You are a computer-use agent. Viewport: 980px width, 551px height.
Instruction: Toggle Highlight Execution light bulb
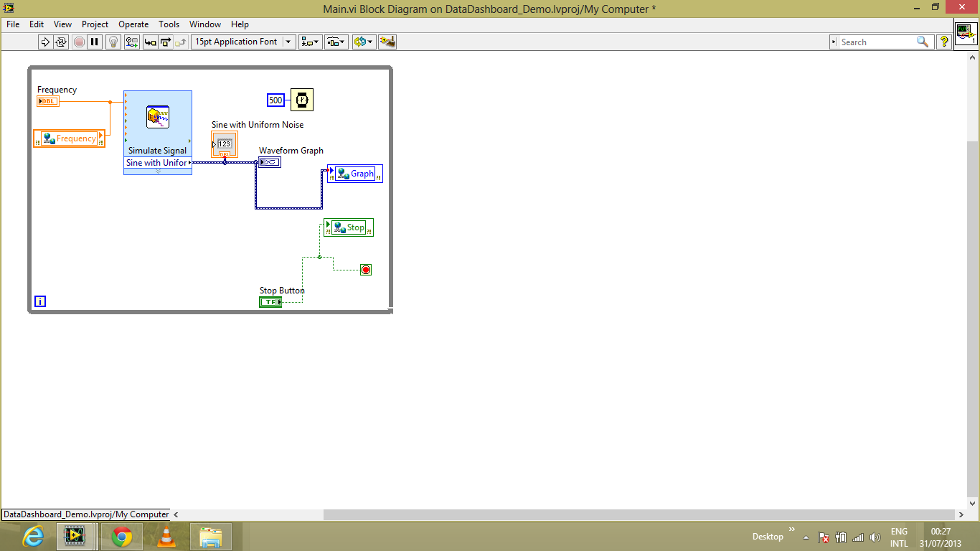point(113,42)
